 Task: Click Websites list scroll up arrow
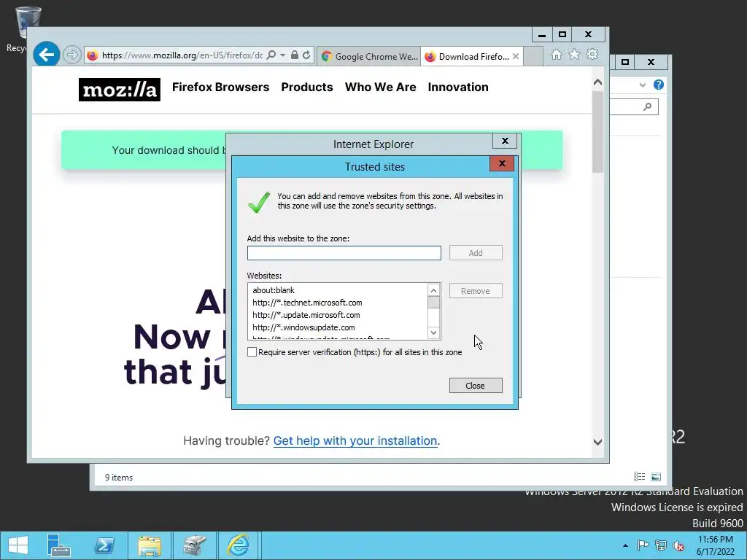point(433,290)
